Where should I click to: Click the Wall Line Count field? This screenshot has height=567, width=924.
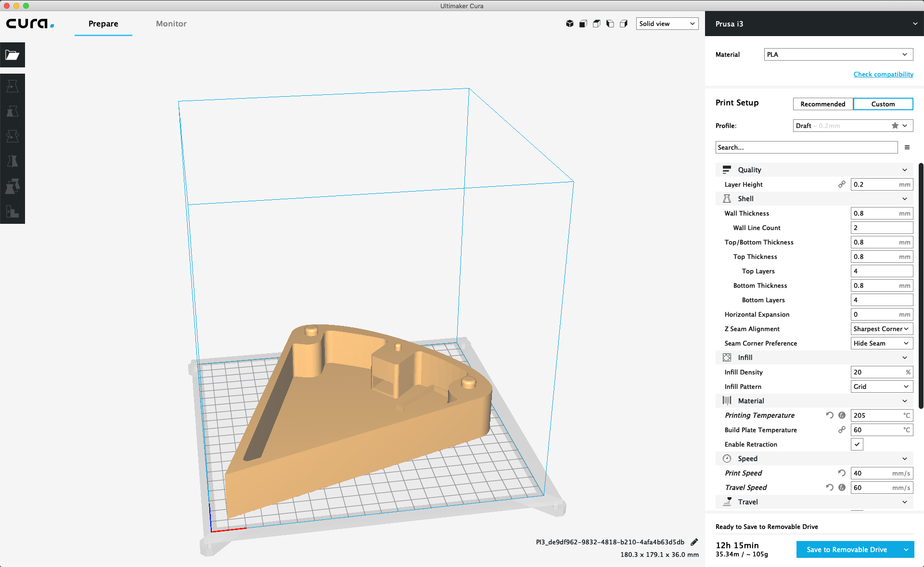[882, 228]
